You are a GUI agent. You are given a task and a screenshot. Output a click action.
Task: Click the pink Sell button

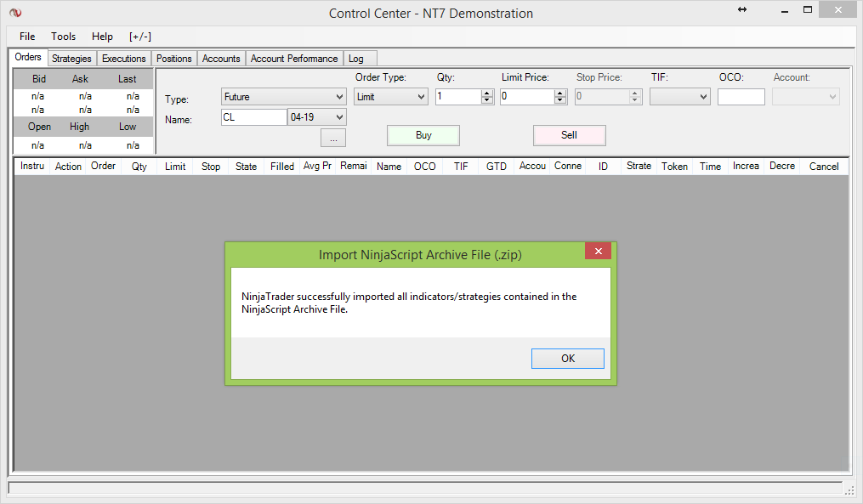point(569,135)
